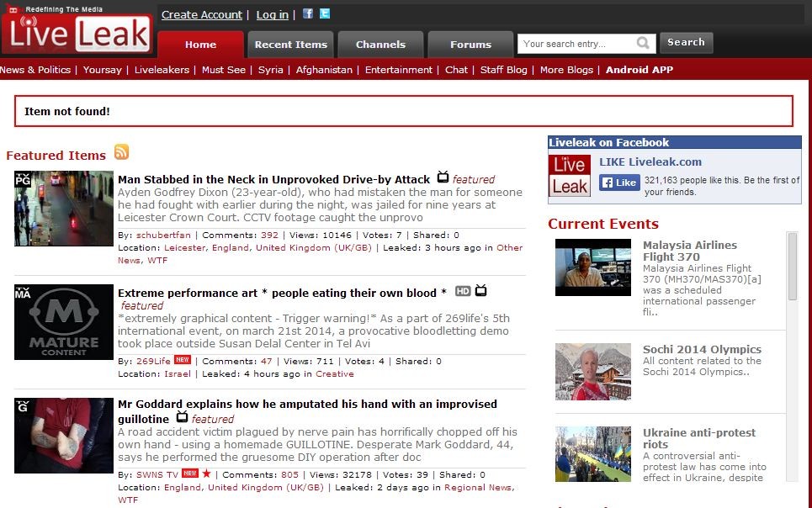The image size is (812, 508).
Task: Open the Facebook icon in header
Action: point(308,14)
